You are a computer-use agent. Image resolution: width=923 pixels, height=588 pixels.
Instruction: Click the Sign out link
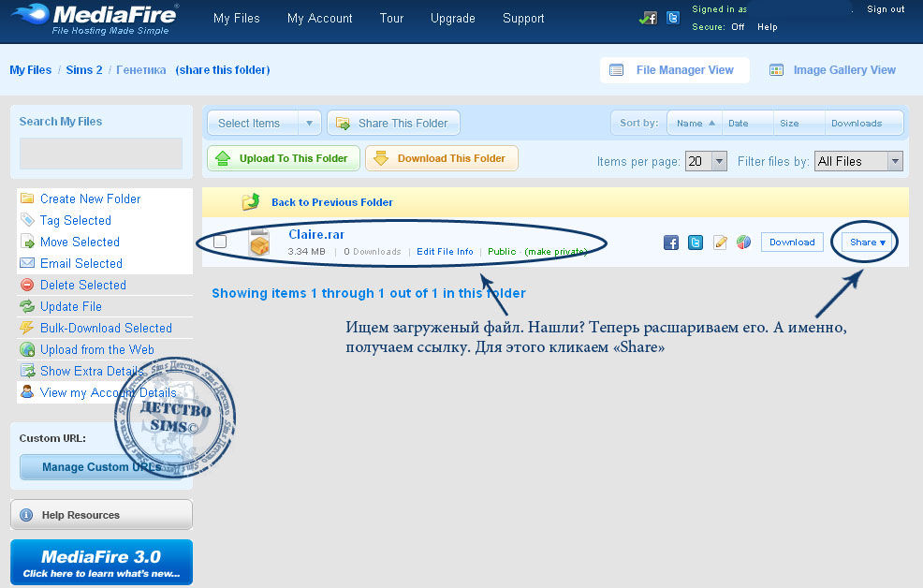point(886,9)
